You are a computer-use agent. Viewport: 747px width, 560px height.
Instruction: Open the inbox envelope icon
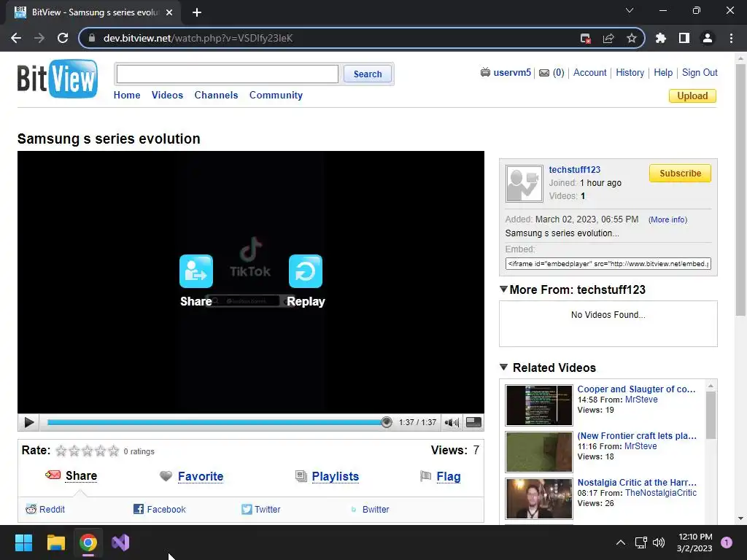[544, 73]
